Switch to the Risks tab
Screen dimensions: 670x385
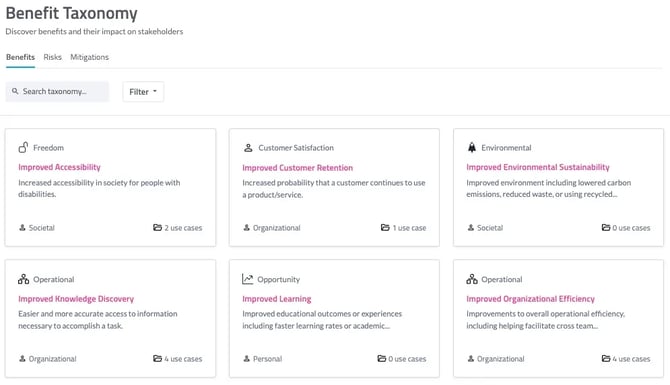tap(53, 57)
